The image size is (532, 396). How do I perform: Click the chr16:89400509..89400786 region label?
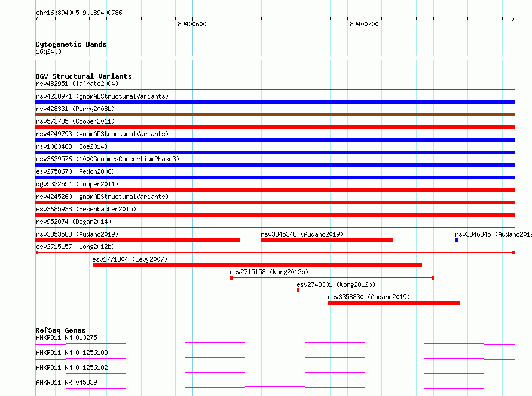coord(79,13)
